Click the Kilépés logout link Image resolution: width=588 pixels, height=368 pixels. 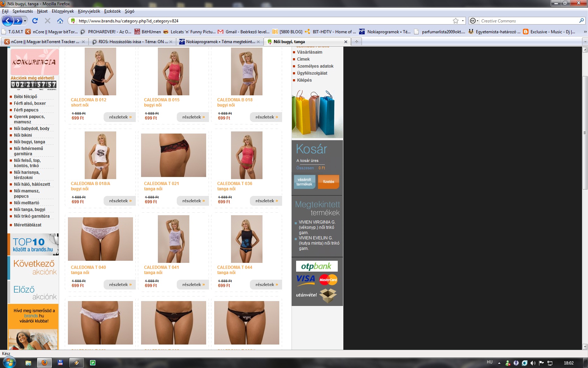pos(304,80)
